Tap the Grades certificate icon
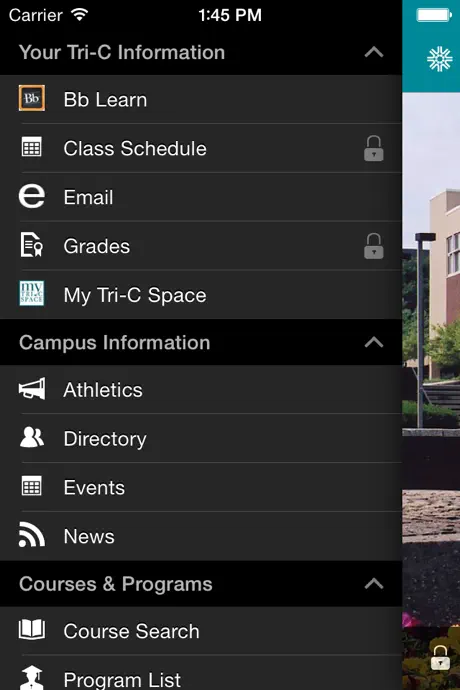This screenshot has width=460, height=690. coord(32,245)
